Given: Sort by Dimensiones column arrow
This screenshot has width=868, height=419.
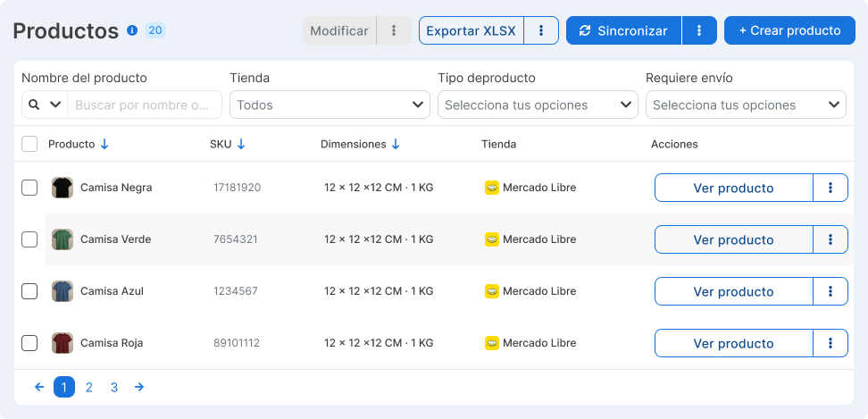Looking at the screenshot, I should pyautogui.click(x=396, y=144).
